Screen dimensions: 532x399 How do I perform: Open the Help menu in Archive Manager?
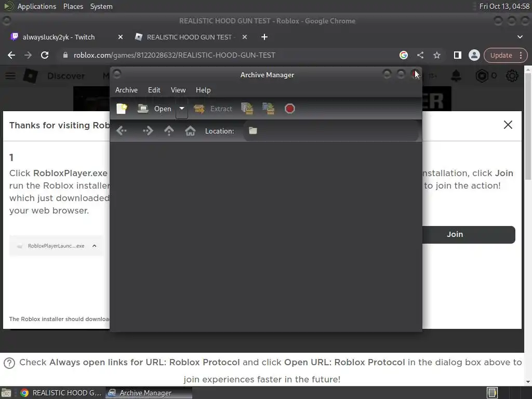(203, 90)
